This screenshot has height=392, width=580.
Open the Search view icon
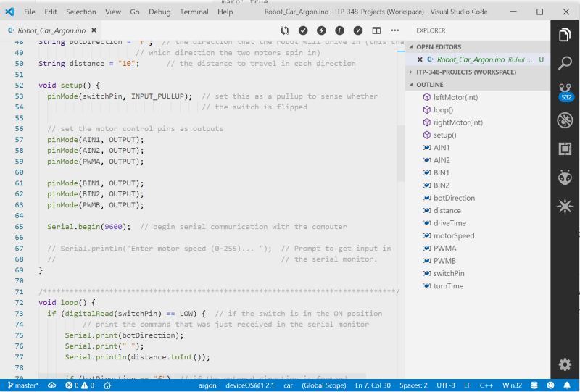(565, 63)
